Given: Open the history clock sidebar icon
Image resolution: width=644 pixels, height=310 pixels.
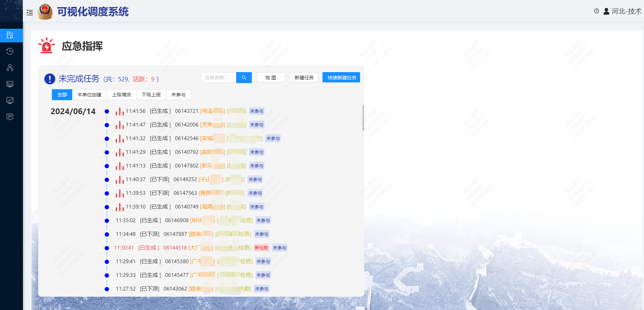Looking at the screenshot, I should [x=10, y=51].
